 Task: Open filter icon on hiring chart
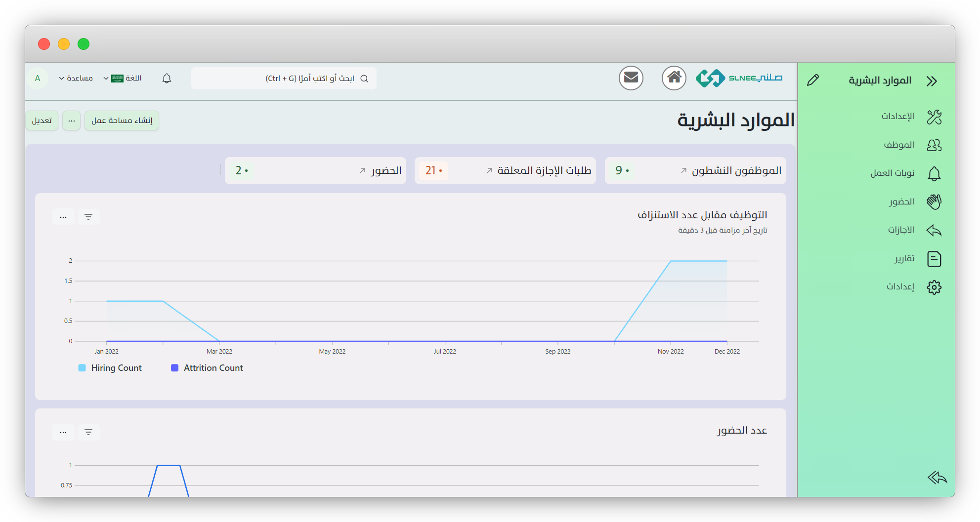pos(88,217)
